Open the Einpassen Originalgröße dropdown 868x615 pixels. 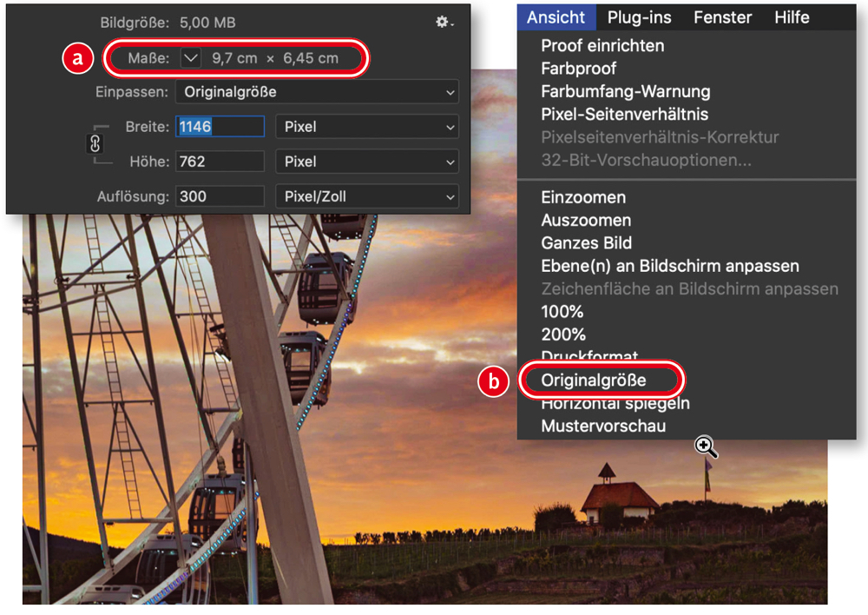[x=317, y=92]
